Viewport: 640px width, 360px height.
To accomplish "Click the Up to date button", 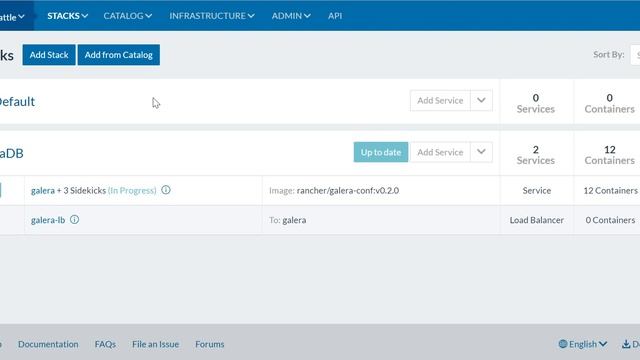I will tap(381, 152).
